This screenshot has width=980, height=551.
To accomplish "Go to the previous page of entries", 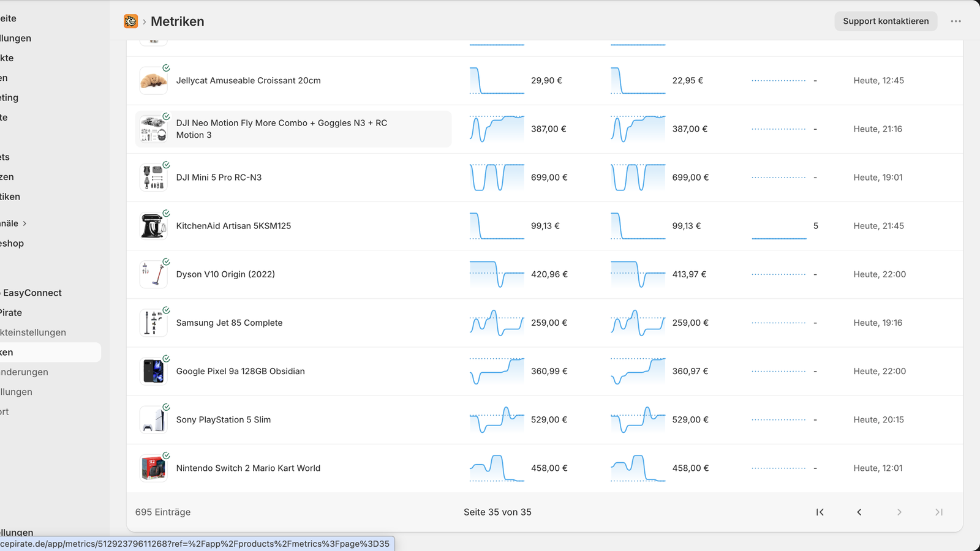I will (x=859, y=512).
